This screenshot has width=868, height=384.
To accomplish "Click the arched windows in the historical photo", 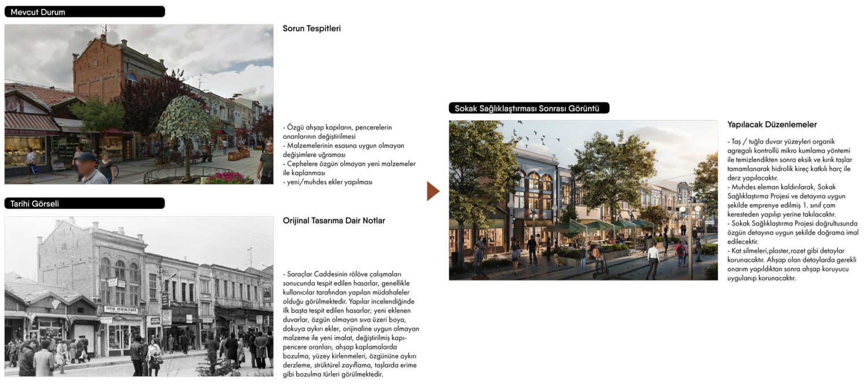I will click(x=119, y=269).
